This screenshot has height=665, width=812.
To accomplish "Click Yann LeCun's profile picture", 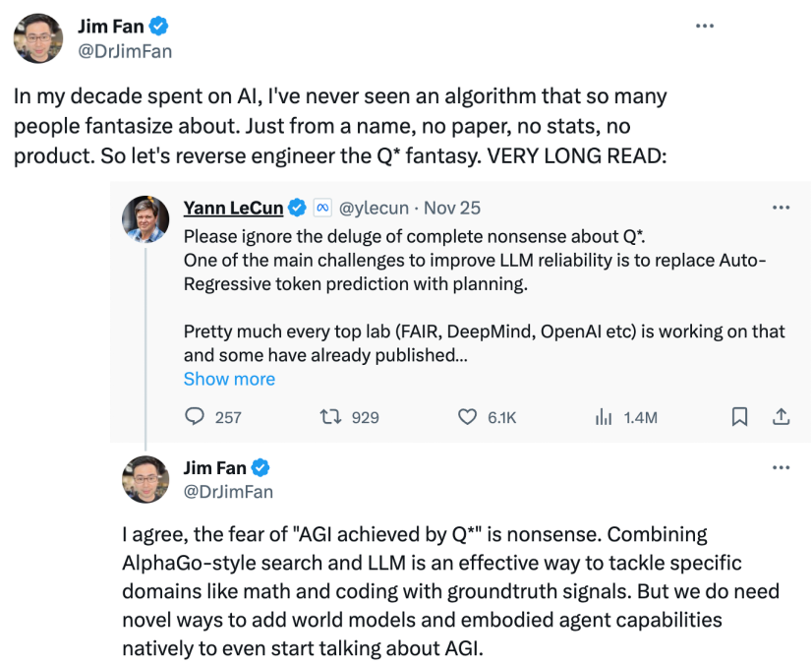I will [145, 218].
